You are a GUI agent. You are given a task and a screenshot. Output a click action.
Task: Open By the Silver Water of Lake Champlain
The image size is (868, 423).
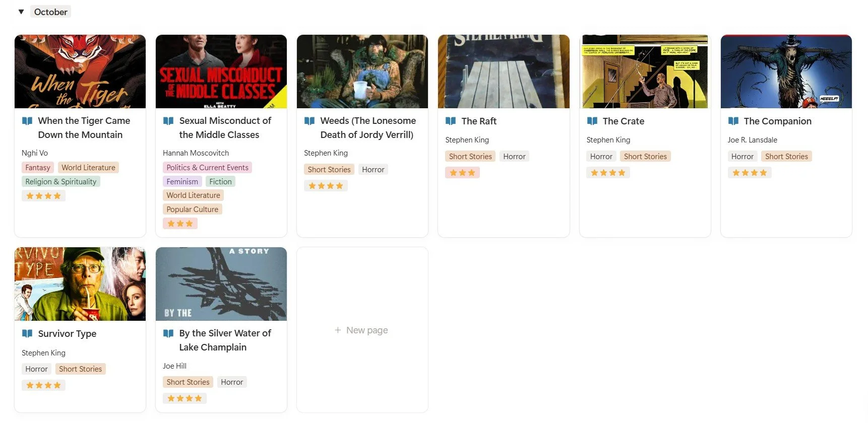225,340
